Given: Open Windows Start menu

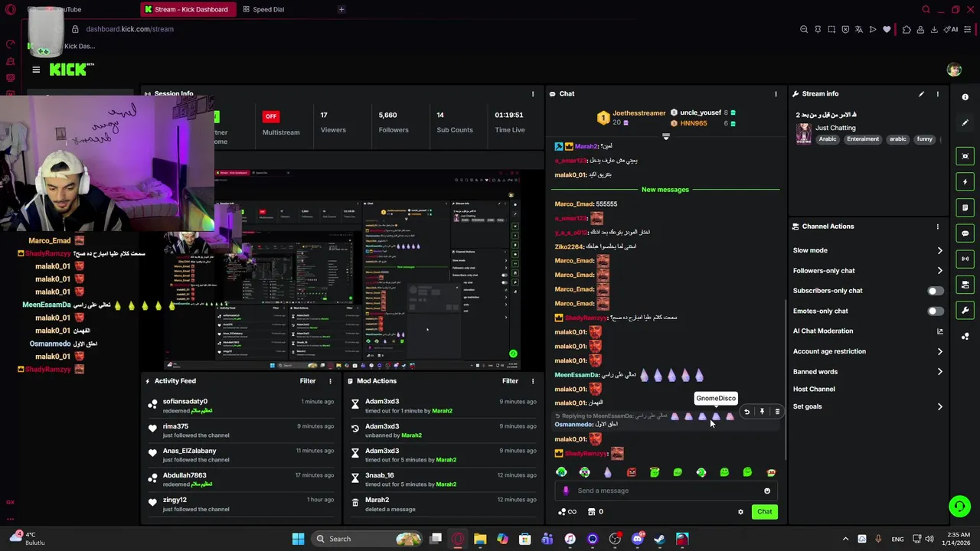Looking at the screenshot, I should pos(298,539).
